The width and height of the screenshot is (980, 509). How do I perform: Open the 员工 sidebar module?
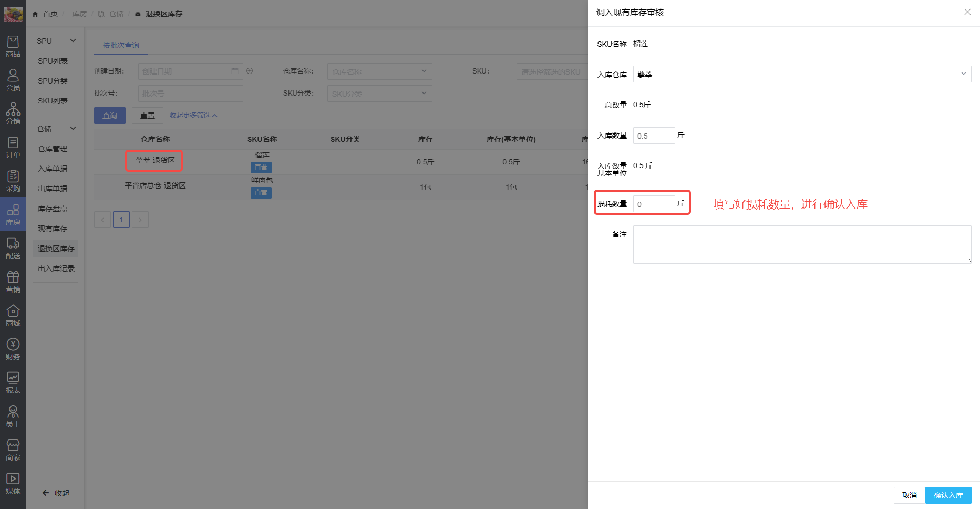(13, 417)
